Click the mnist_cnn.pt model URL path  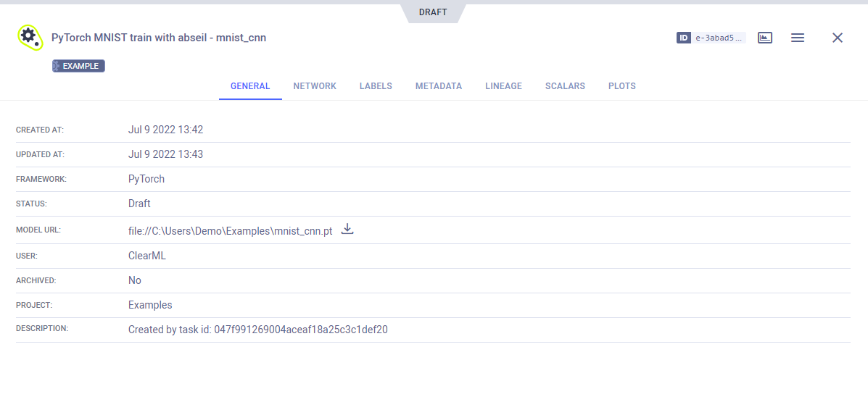pos(230,231)
